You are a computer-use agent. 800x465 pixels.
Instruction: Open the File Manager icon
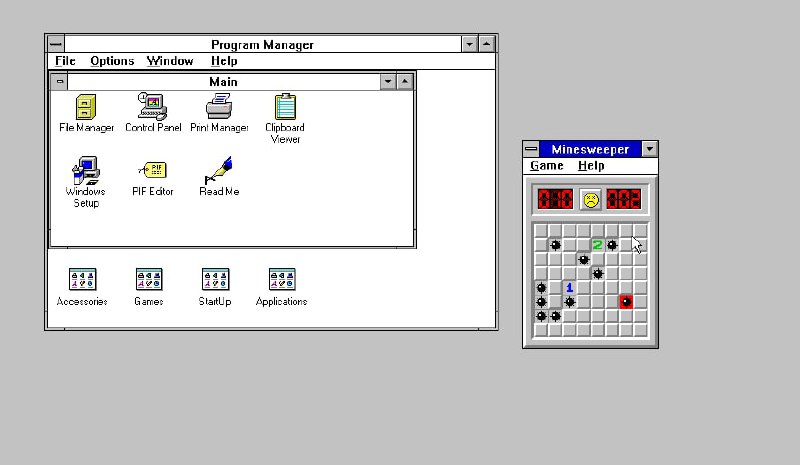point(86,107)
